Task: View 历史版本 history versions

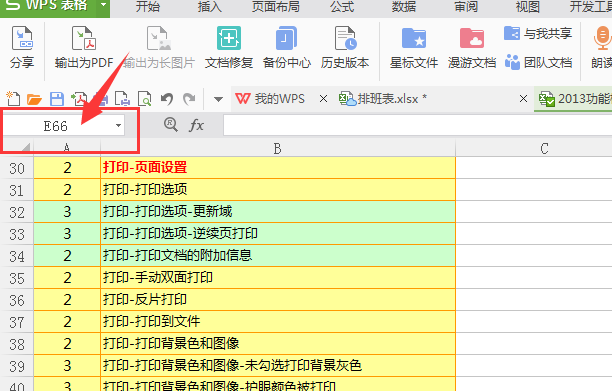Action: pyautogui.click(x=345, y=47)
